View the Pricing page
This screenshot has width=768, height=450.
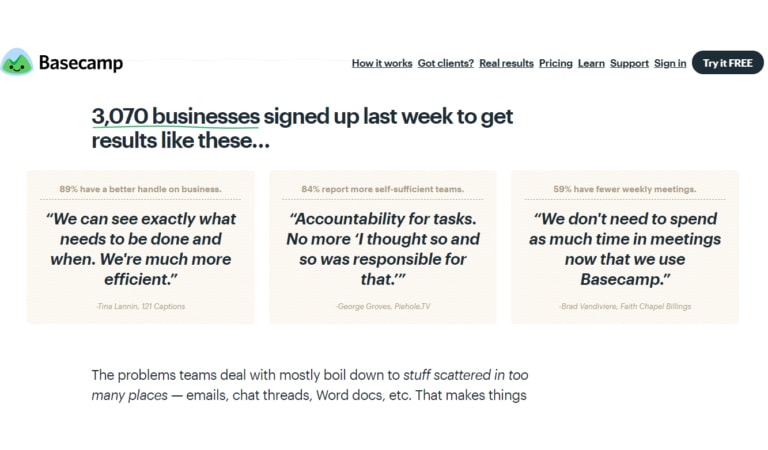click(555, 63)
